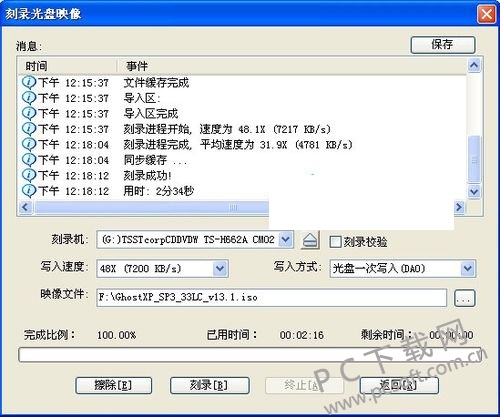This screenshot has height=417, width=500.
Task: Select the 用时: 2分34秒 message text
Action: [x=158, y=191]
